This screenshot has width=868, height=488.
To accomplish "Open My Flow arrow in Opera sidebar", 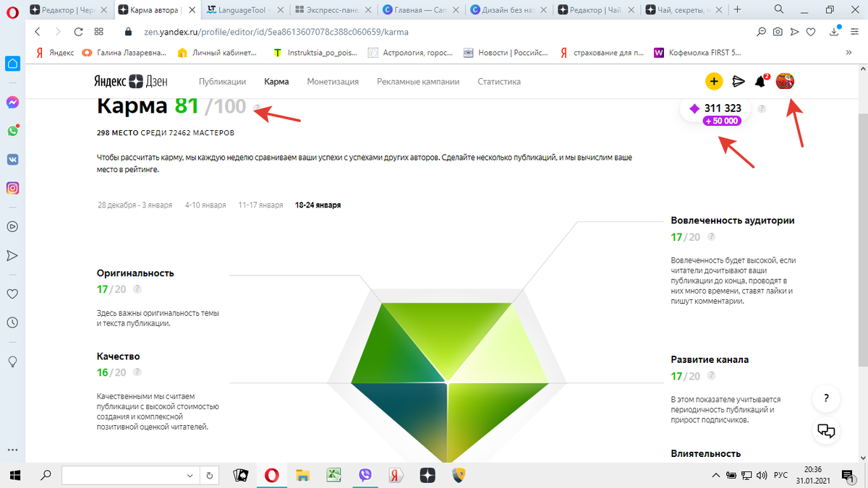I will (12, 255).
